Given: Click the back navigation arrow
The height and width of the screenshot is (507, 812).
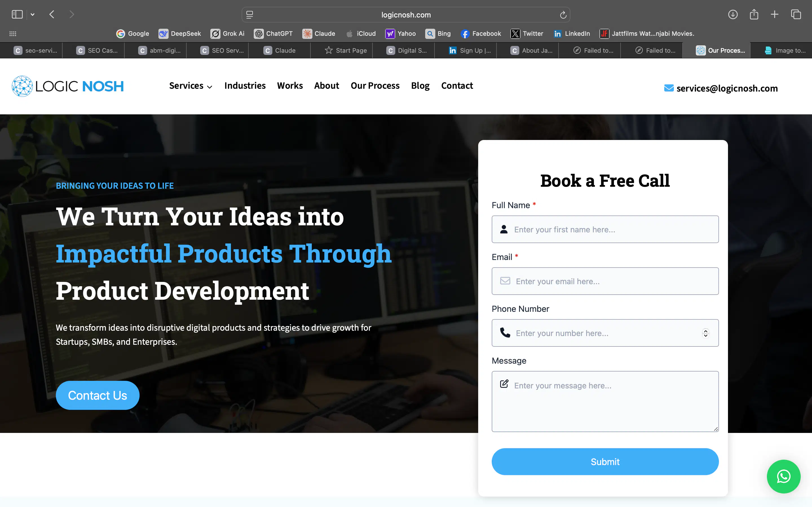Looking at the screenshot, I should [x=52, y=14].
